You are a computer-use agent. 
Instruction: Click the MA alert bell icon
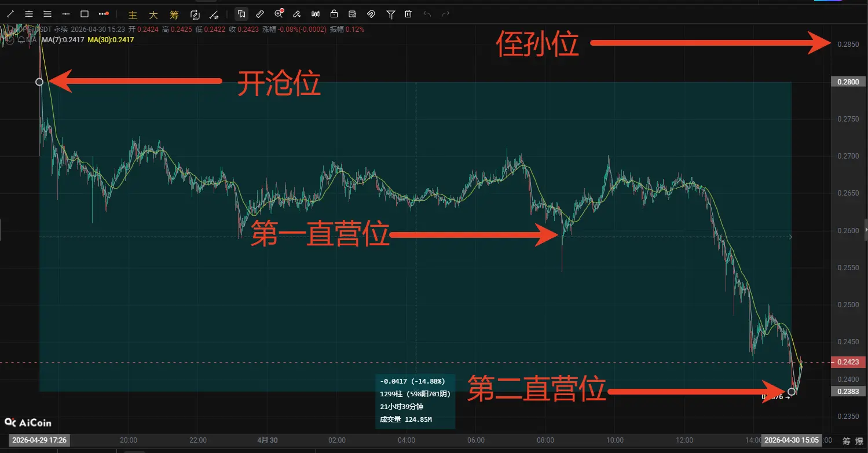click(x=21, y=40)
